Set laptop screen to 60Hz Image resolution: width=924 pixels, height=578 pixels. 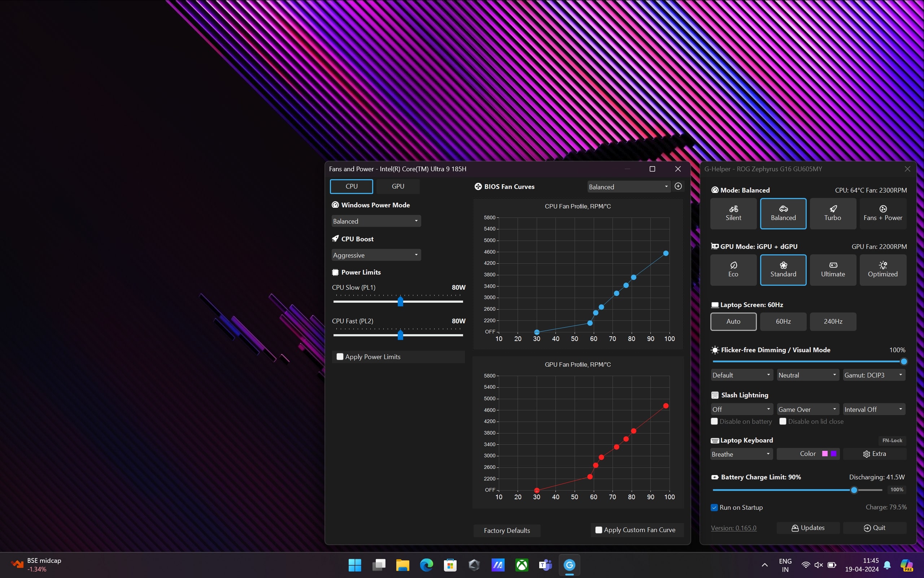pyautogui.click(x=783, y=322)
